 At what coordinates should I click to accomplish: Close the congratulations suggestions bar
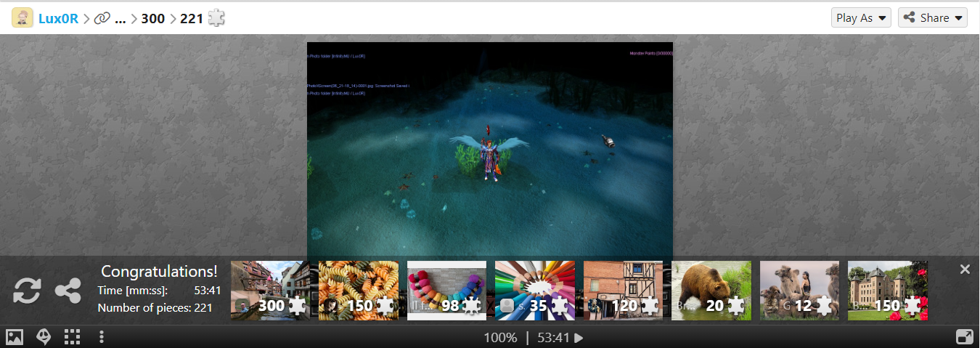point(965,270)
